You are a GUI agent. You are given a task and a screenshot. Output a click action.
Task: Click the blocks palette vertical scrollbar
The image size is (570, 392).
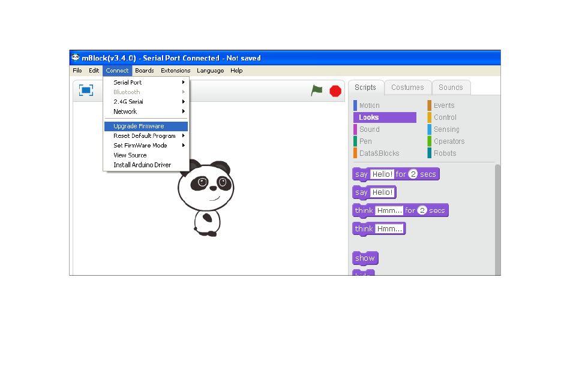click(x=497, y=220)
